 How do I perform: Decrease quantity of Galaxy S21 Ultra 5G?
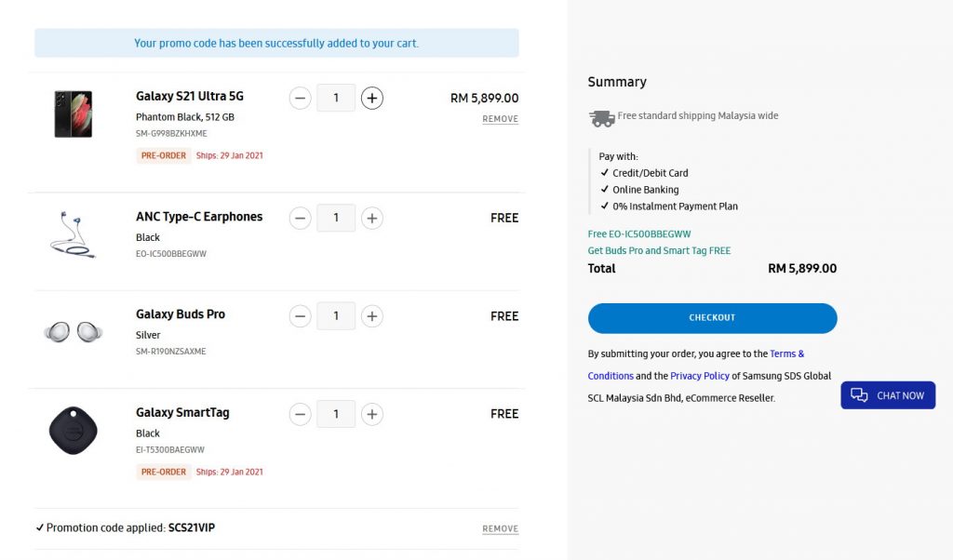coord(300,98)
